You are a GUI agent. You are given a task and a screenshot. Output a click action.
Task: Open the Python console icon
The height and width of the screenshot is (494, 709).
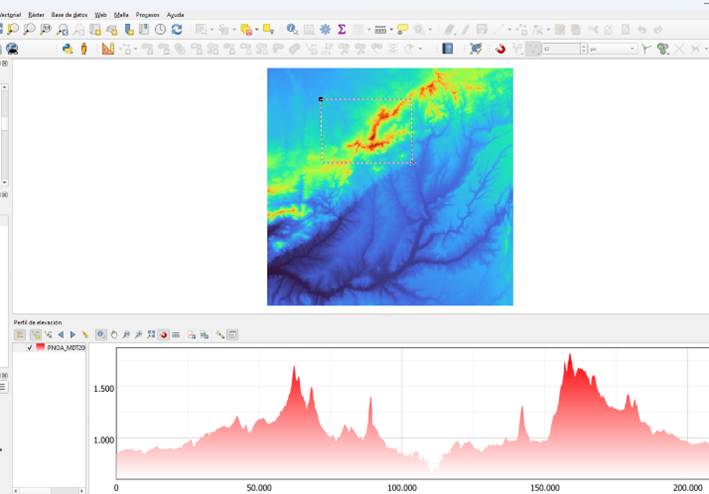pos(67,48)
